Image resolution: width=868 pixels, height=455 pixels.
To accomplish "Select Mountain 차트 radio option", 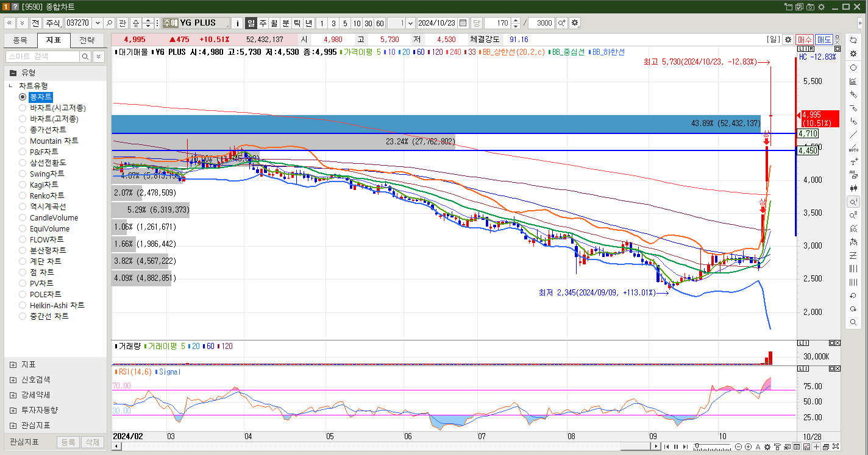I will click(x=23, y=141).
